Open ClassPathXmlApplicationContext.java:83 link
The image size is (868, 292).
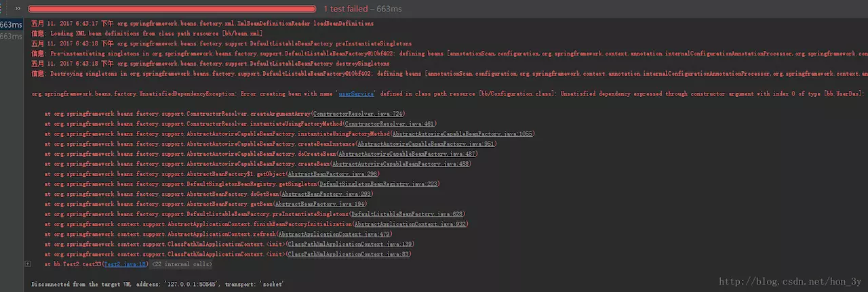348,254
